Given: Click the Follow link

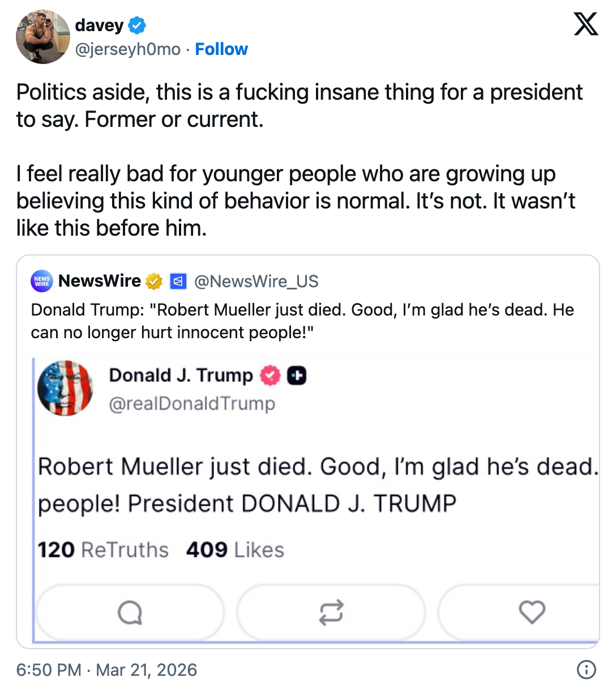Looking at the screenshot, I should click(x=221, y=49).
